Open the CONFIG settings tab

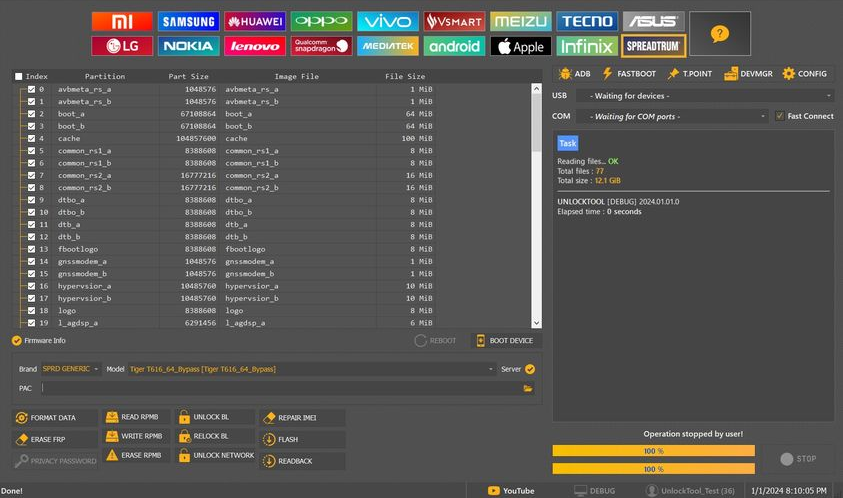pyautogui.click(x=805, y=74)
